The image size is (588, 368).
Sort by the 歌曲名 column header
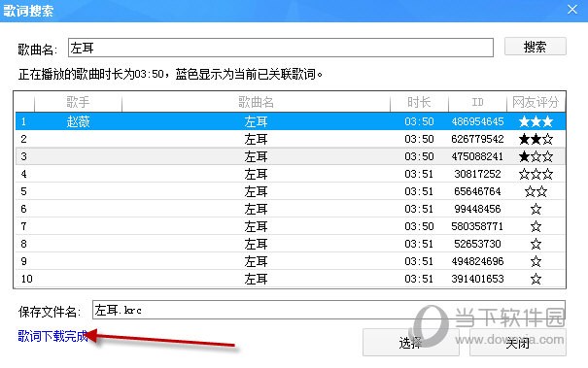click(256, 102)
